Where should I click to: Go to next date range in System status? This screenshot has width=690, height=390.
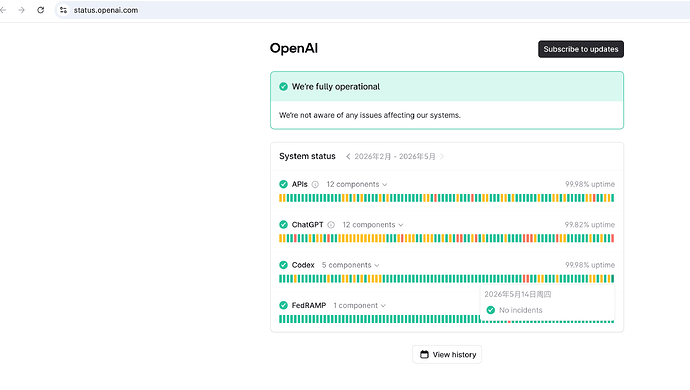click(442, 157)
